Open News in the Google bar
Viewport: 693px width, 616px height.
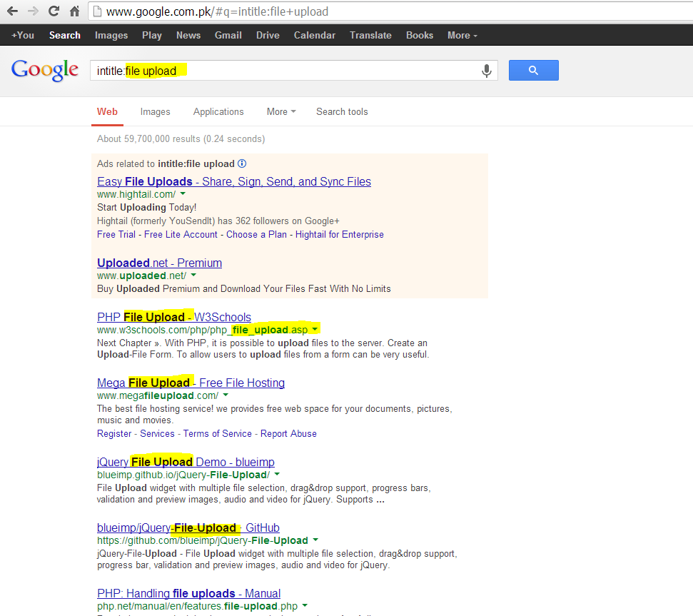tap(188, 36)
